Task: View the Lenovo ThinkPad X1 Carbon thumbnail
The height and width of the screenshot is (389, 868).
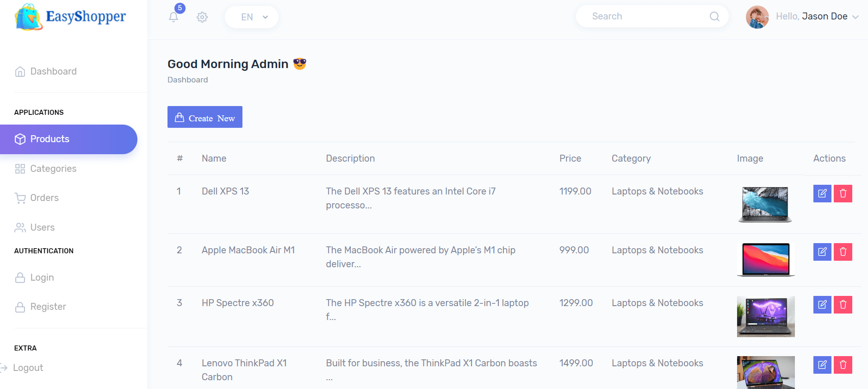Action: 766,372
